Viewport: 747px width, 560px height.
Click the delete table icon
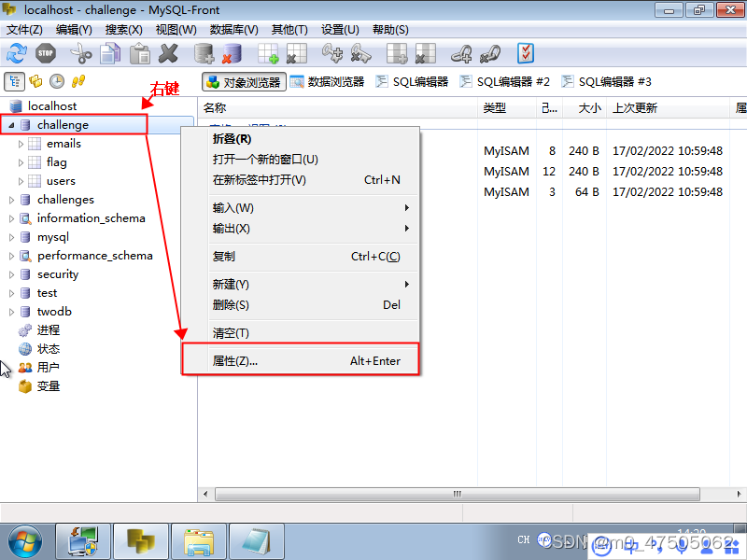(x=297, y=53)
